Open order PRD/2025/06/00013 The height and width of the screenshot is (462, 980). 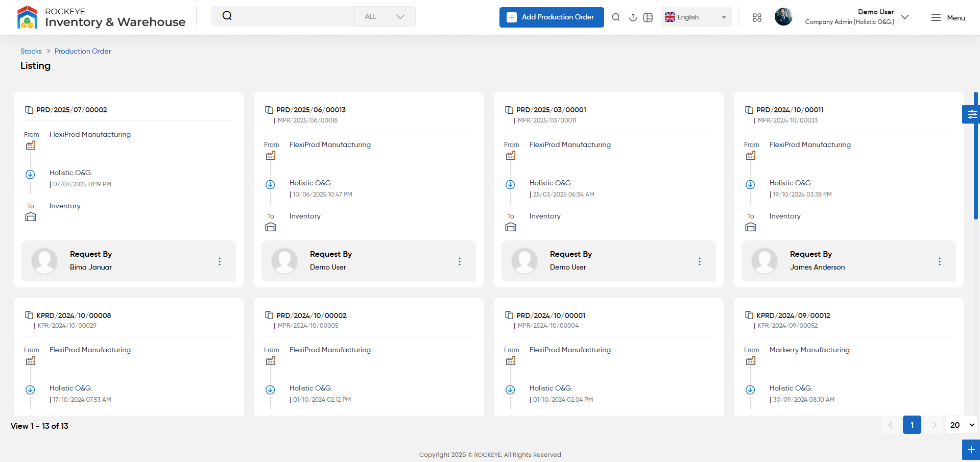click(x=311, y=110)
